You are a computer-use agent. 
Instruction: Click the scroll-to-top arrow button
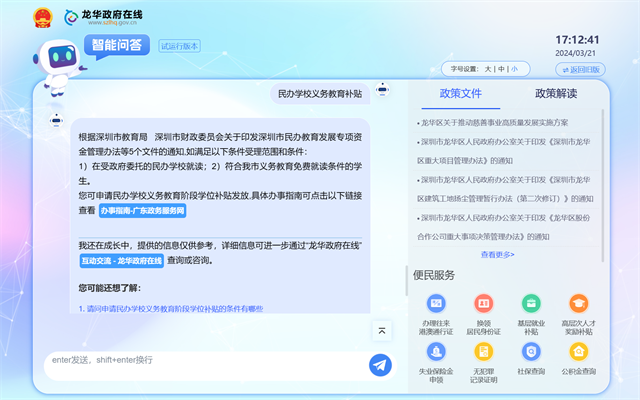coord(381,331)
